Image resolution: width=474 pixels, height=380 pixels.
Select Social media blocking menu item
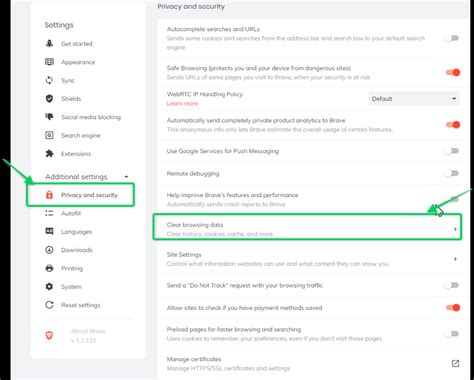(91, 117)
